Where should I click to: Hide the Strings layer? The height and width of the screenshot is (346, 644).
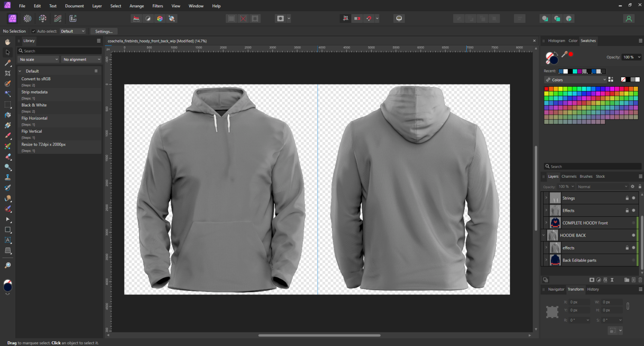tap(633, 198)
